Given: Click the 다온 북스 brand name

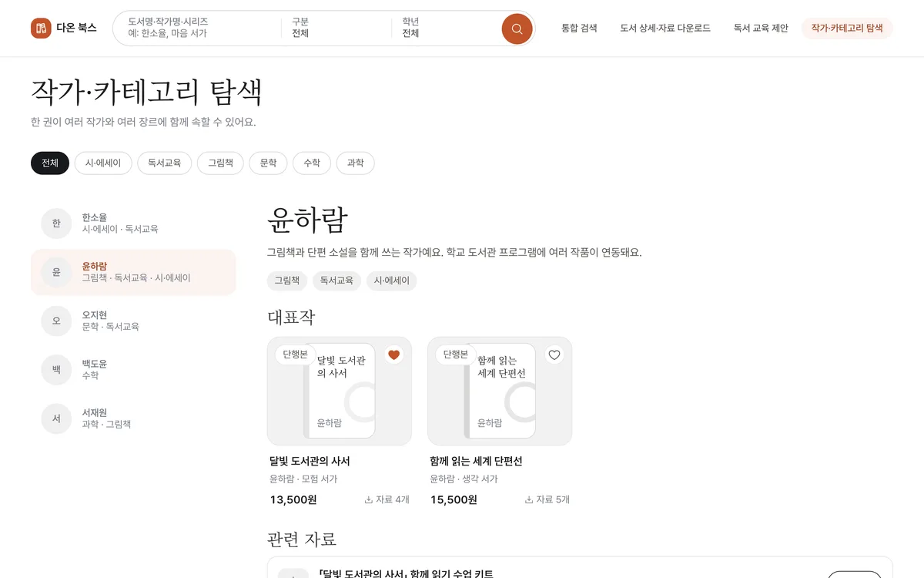Looking at the screenshot, I should click(x=76, y=29).
